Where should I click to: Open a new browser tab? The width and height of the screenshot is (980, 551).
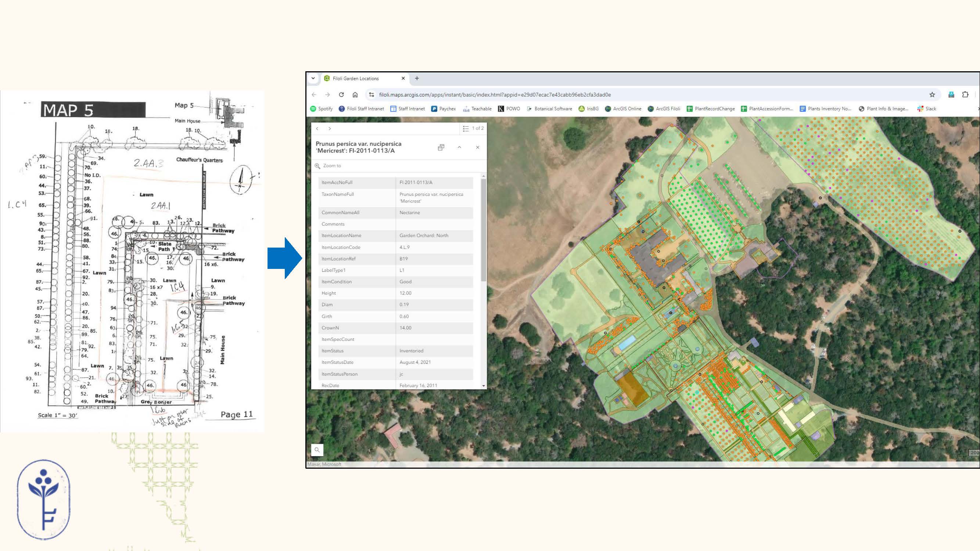pyautogui.click(x=417, y=78)
